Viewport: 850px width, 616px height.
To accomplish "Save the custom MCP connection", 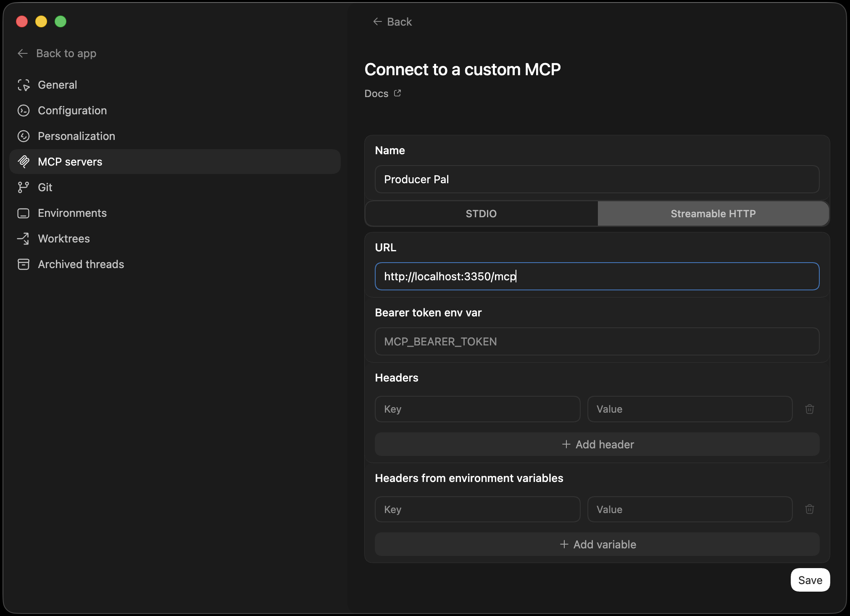I will pyautogui.click(x=810, y=579).
